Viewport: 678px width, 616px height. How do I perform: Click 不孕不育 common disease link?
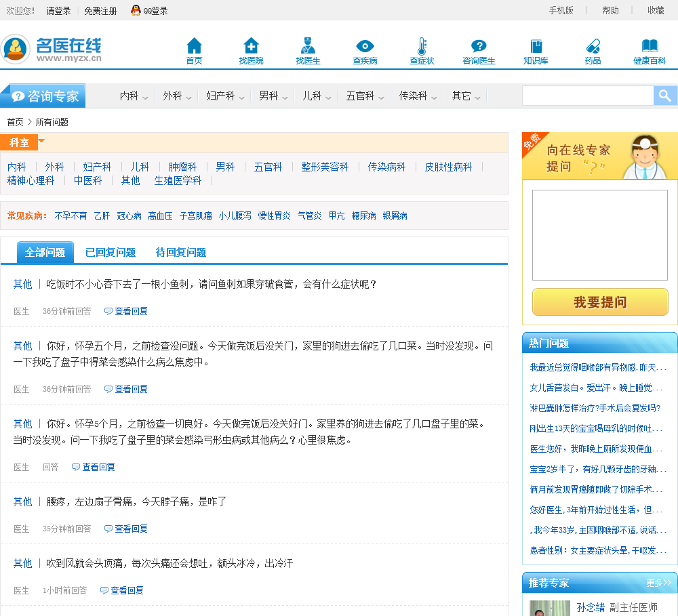[x=71, y=215]
